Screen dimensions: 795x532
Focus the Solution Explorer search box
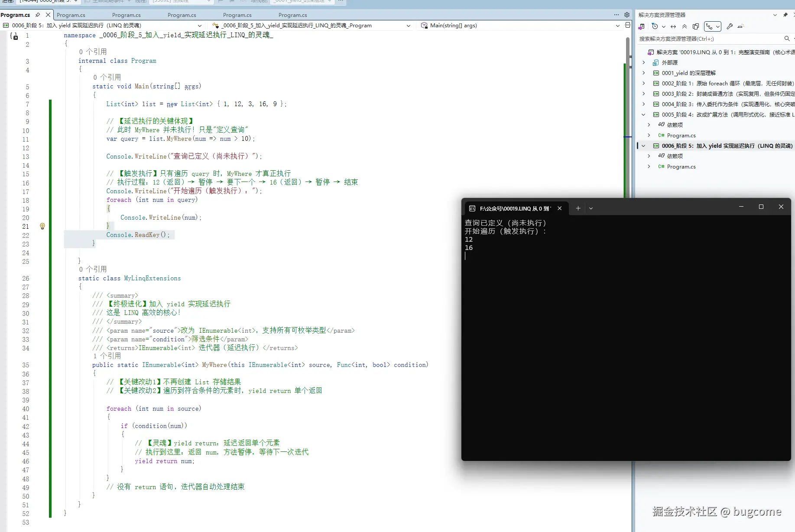pyautogui.click(x=711, y=39)
